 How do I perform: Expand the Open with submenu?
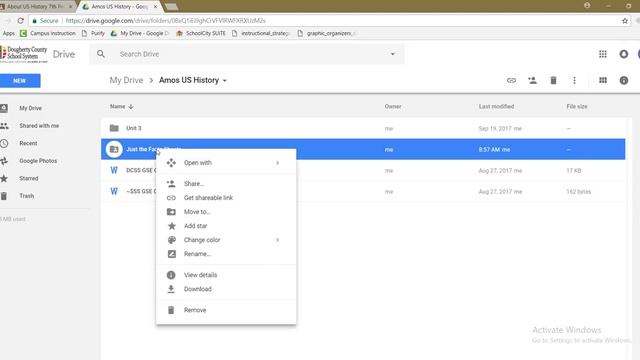coord(278,163)
